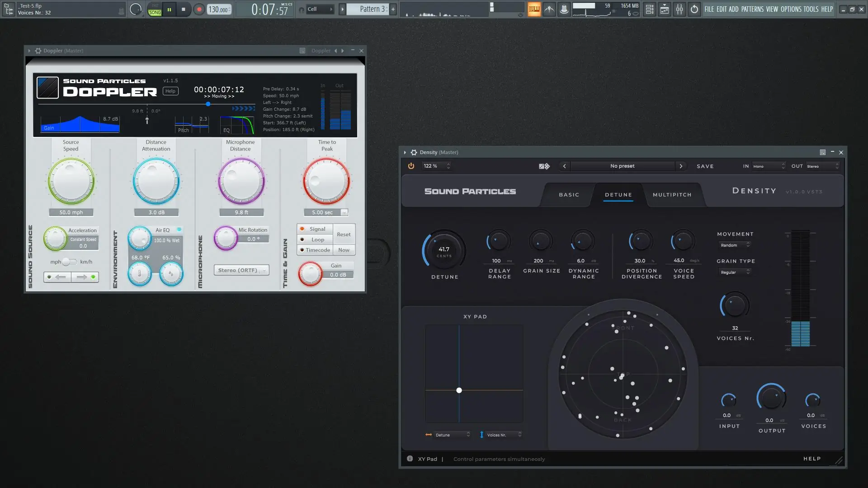Toggle Air EQ enable light
Screen dimensions: 868x488
pos(179,230)
